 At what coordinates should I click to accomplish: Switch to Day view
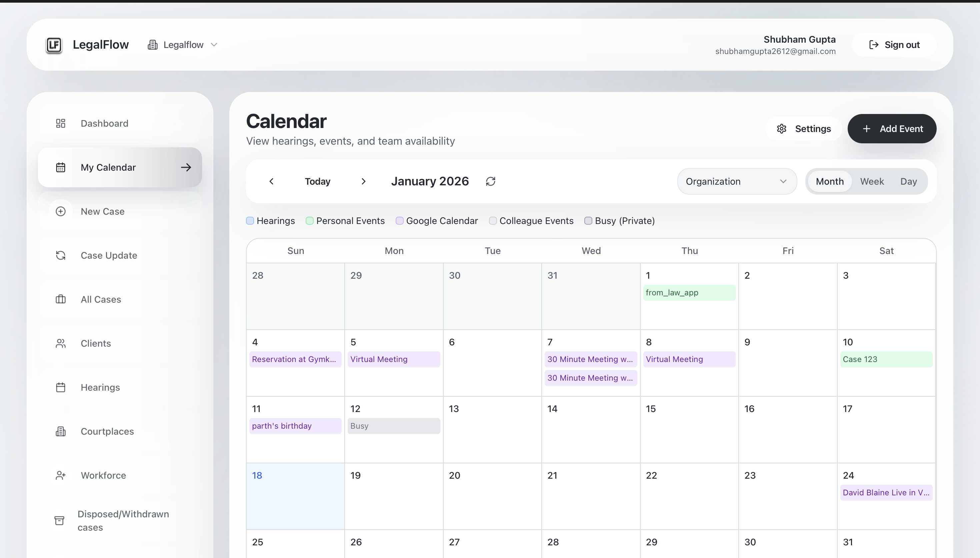(909, 181)
